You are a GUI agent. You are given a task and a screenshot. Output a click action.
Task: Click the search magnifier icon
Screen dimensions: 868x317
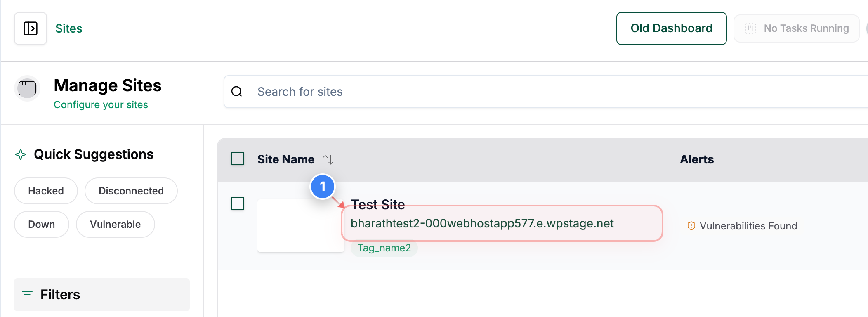[x=236, y=92]
